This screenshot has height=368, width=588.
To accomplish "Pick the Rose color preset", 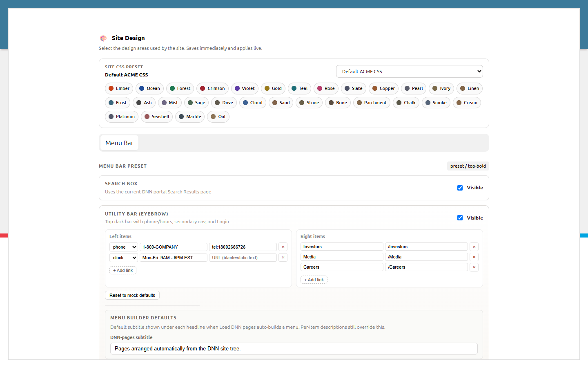I will click(x=326, y=88).
